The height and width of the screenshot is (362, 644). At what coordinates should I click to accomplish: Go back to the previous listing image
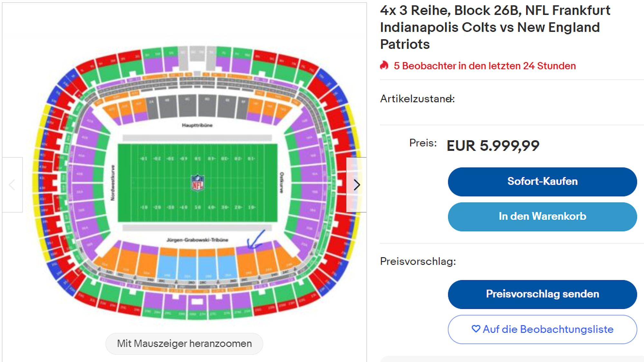coord(12,185)
